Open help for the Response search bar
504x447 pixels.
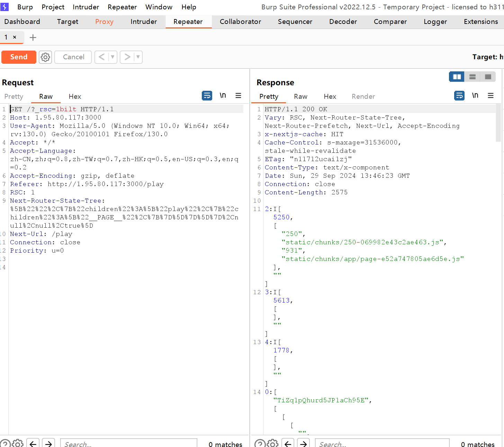pyautogui.click(x=260, y=444)
